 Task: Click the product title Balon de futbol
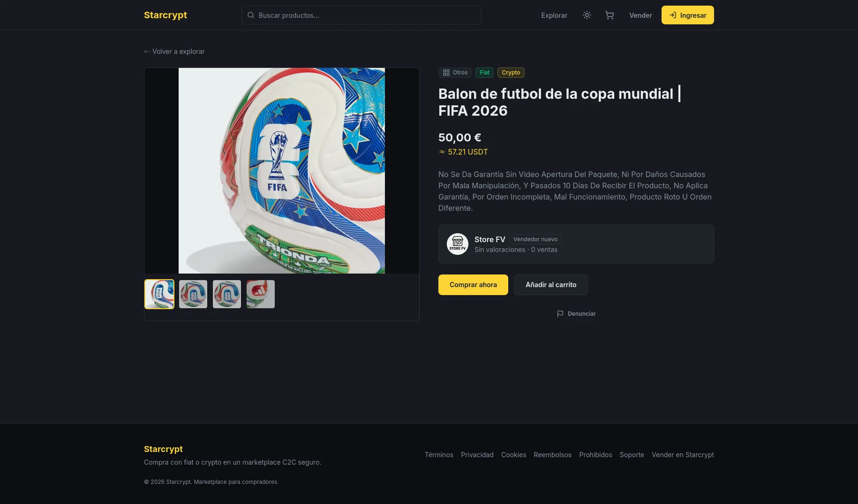560,102
